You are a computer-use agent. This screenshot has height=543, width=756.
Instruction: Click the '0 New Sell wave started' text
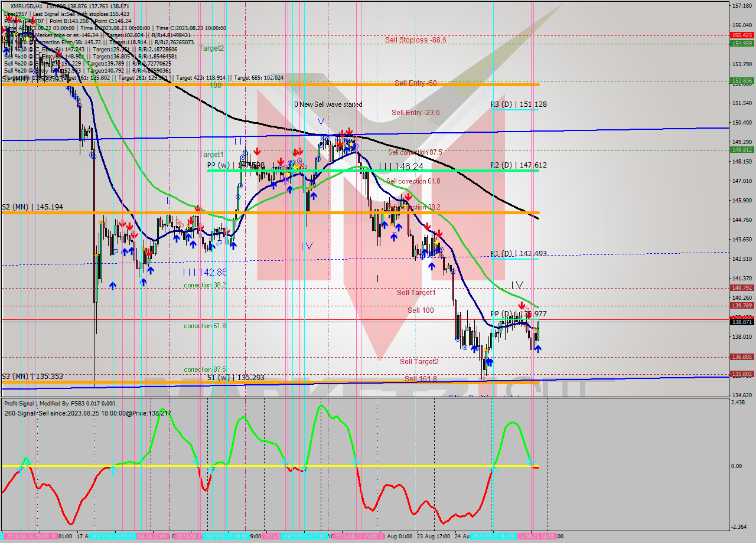tap(328, 104)
